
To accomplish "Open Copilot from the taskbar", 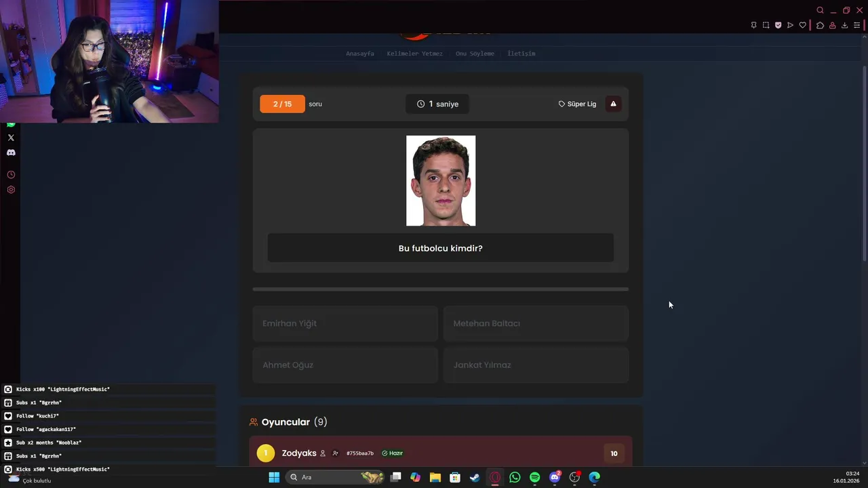I will (x=416, y=477).
